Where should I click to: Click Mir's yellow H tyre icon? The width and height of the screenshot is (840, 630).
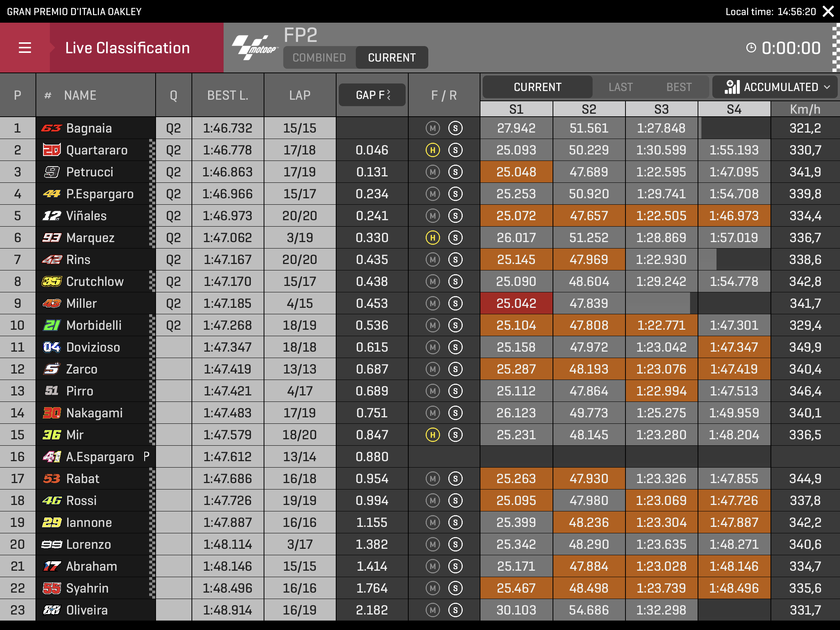point(432,435)
